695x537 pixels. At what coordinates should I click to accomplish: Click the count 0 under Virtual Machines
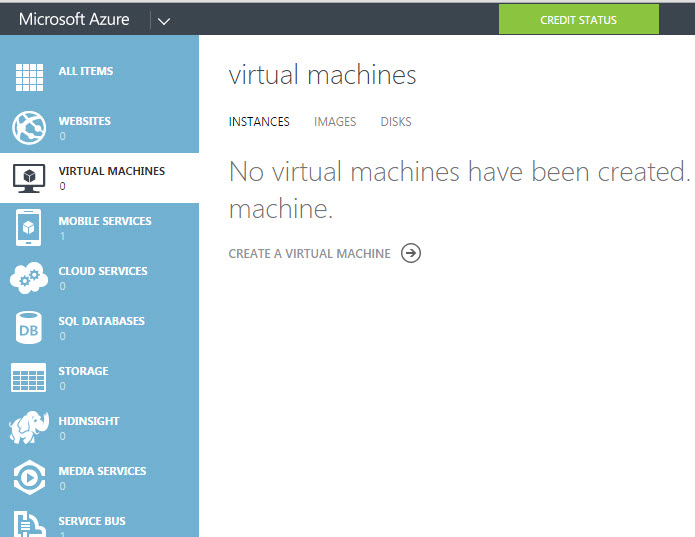click(x=62, y=186)
